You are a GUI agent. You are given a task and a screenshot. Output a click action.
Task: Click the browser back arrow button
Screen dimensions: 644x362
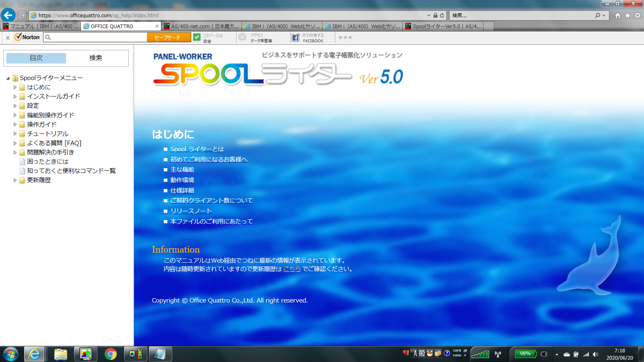(x=8, y=15)
